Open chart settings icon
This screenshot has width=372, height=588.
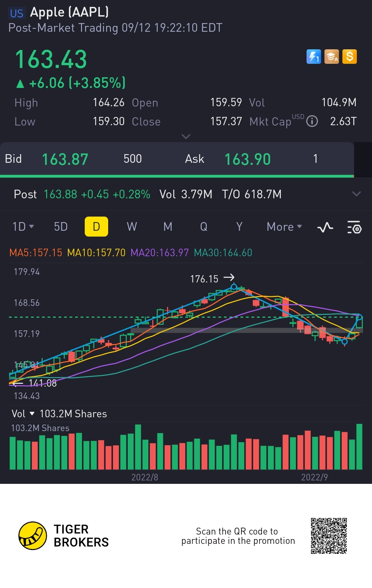pos(354,227)
